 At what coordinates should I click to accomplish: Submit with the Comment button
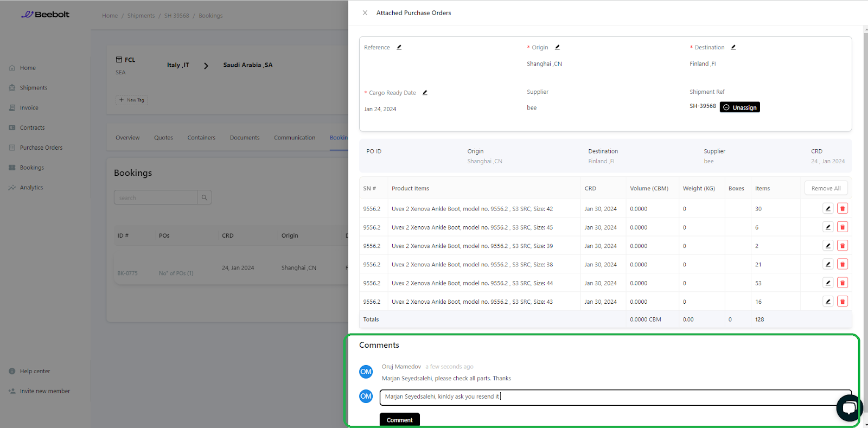(x=399, y=420)
